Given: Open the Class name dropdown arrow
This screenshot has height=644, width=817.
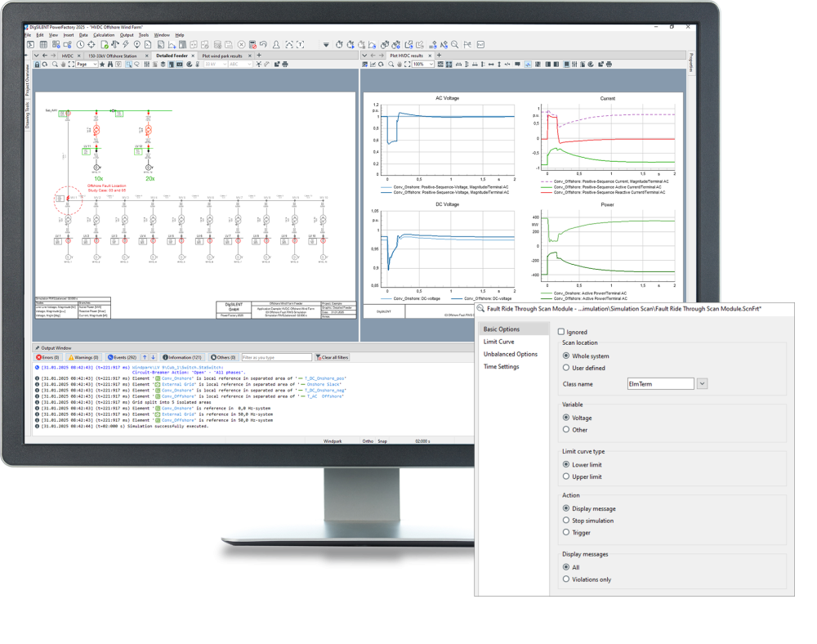Looking at the screenshot, I should tap(703, 384).
